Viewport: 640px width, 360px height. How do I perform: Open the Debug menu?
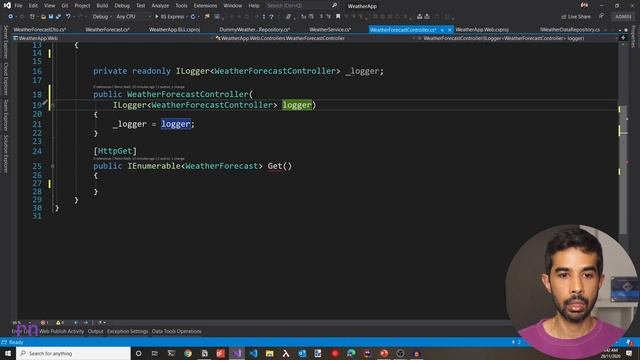122,6
